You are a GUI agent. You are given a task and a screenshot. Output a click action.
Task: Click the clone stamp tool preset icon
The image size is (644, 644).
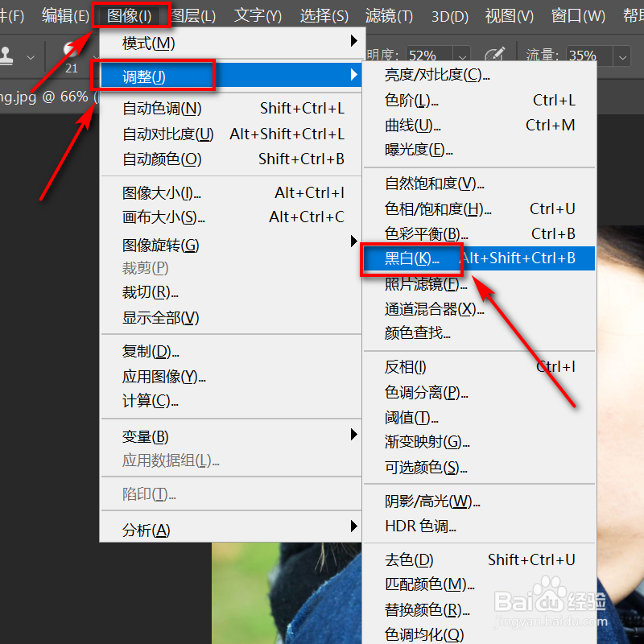click(x=6, y=56)
